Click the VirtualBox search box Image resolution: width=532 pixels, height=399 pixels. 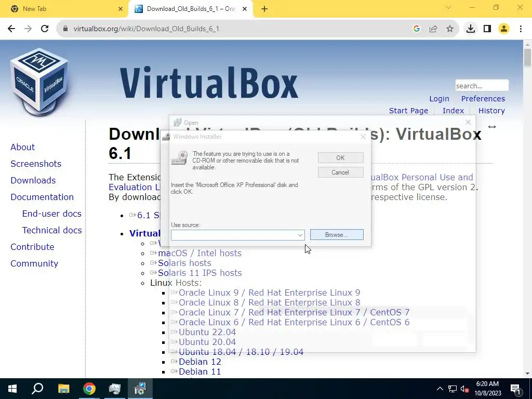(482, 86)
